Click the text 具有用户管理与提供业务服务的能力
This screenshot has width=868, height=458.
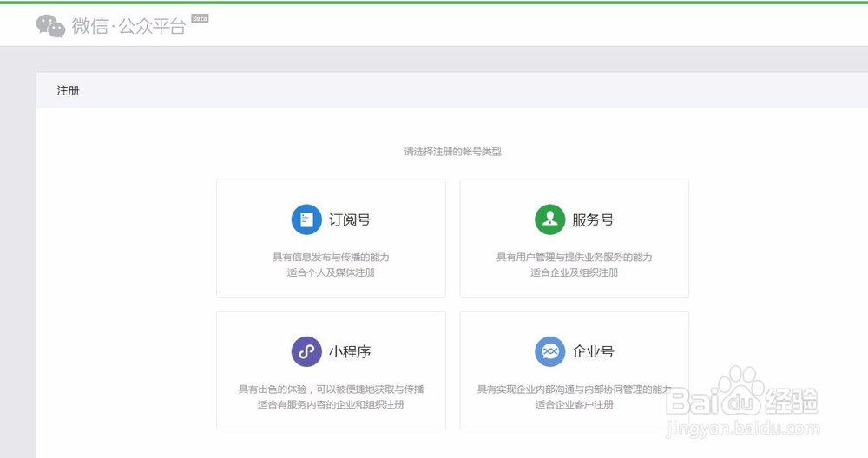click(574, 258)
